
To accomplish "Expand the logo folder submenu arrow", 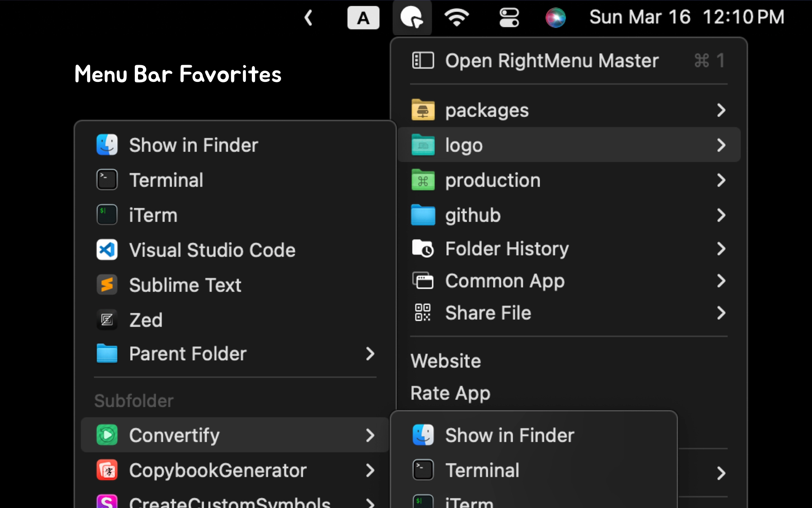I will (x=721, y=145).
